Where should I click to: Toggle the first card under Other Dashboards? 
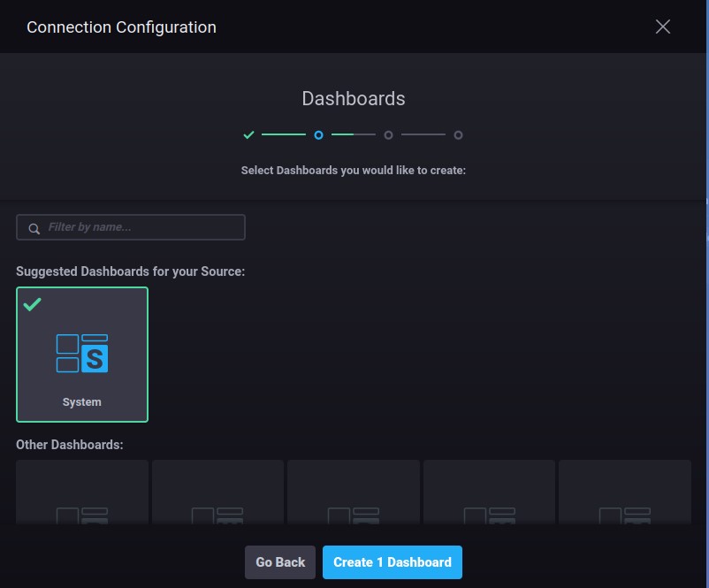82,493
